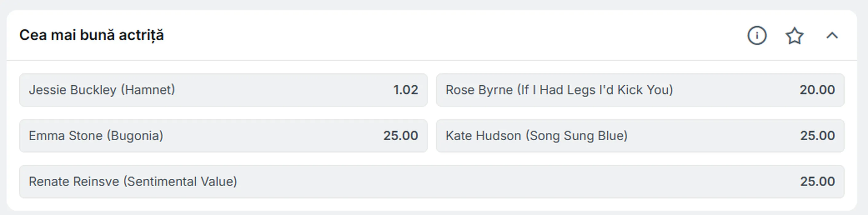The image size is (868, 215).
Task: Click Kate Hudson's 25.00 odds
Action: point(817,135)
